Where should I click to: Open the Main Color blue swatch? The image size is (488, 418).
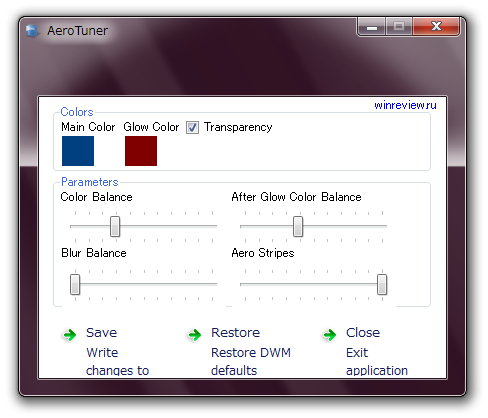pyautogui.click(x=78, y=151)
